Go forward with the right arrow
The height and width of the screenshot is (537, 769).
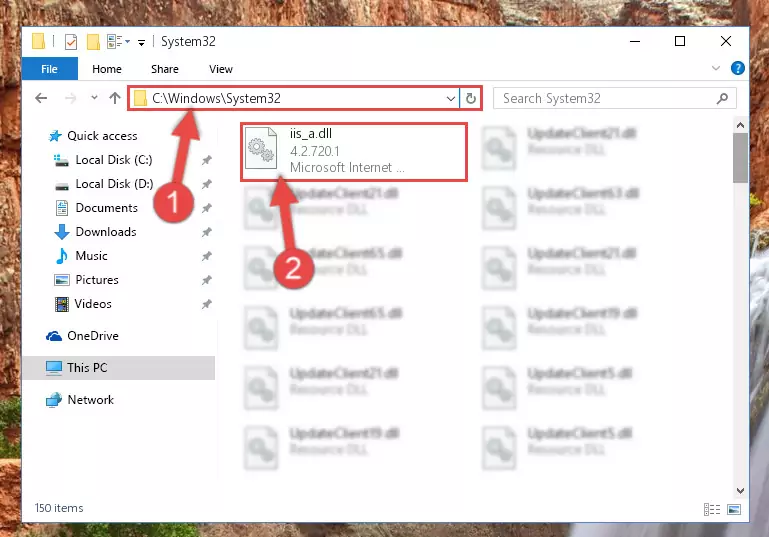click(70, 99)
